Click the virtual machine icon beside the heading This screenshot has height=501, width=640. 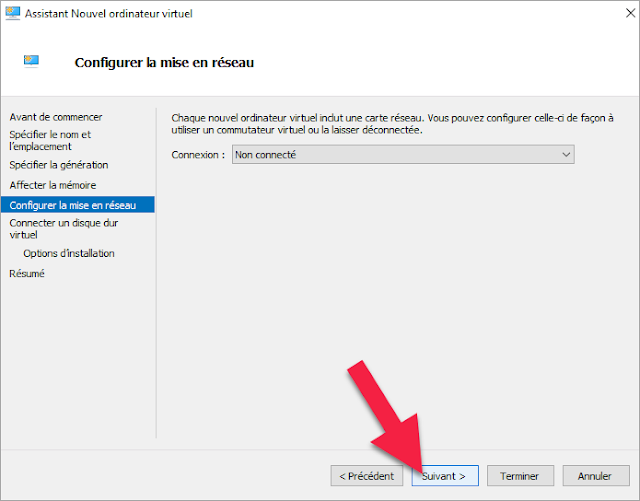31,60
